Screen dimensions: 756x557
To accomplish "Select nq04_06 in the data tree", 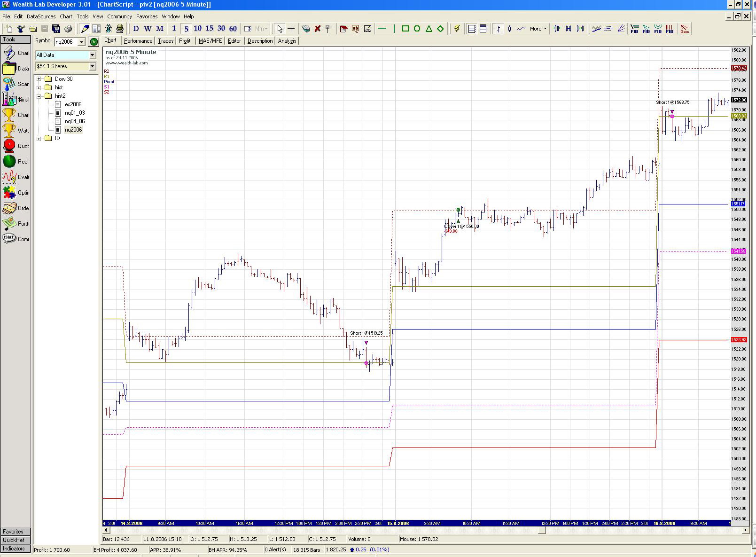I will point(75,121).
